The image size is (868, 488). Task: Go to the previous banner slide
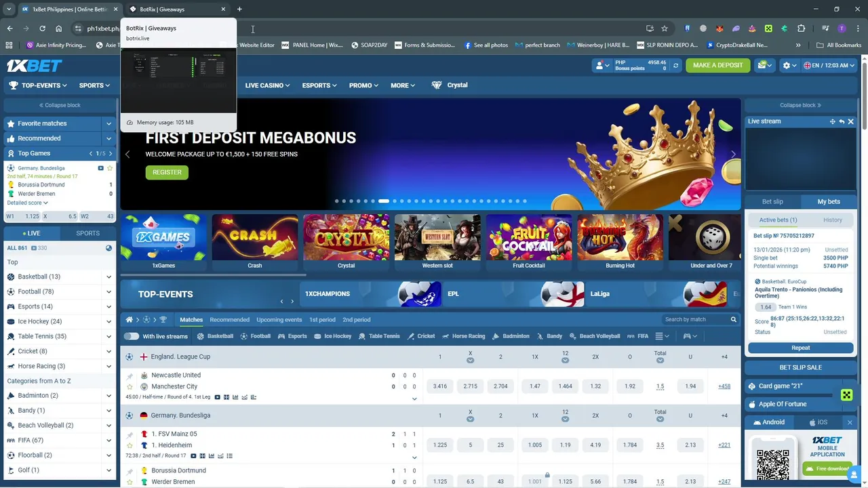point(127,155)
